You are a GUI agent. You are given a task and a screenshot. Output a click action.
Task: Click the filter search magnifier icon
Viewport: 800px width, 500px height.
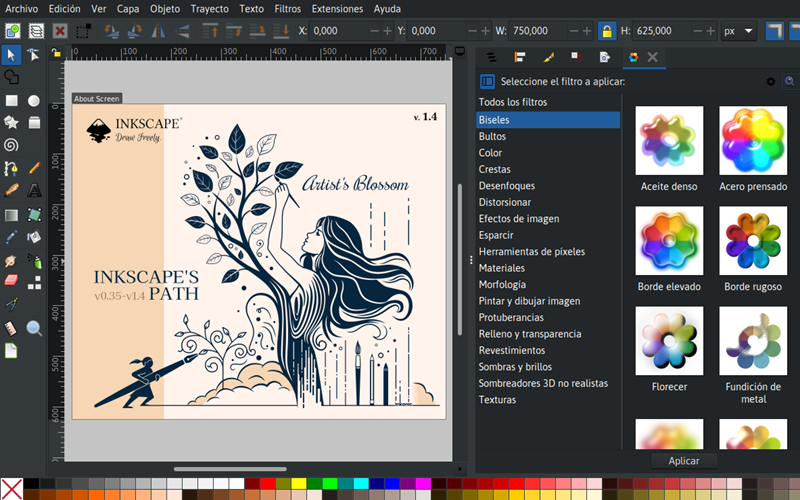click(x=789, y=82)
